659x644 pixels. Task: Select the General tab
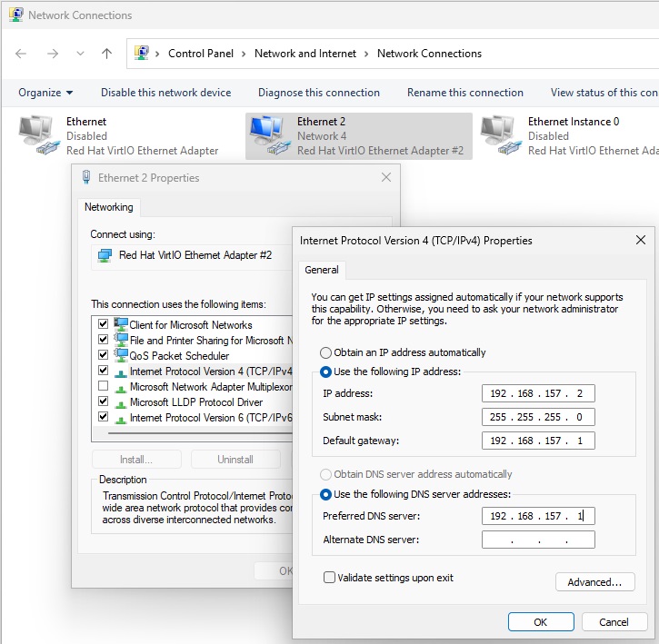(322, 270)
